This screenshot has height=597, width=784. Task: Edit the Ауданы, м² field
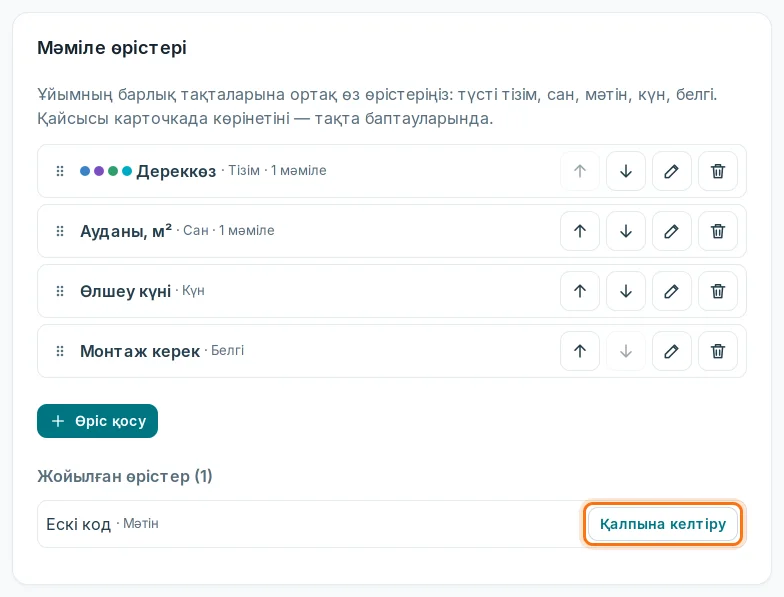tap(672, 231)
